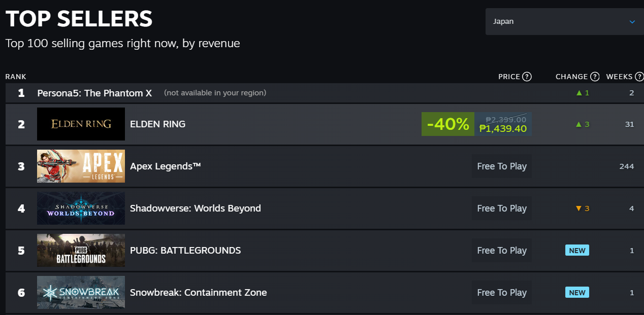
Task: Open the Apex Legends capsule image
Action: 81,166
